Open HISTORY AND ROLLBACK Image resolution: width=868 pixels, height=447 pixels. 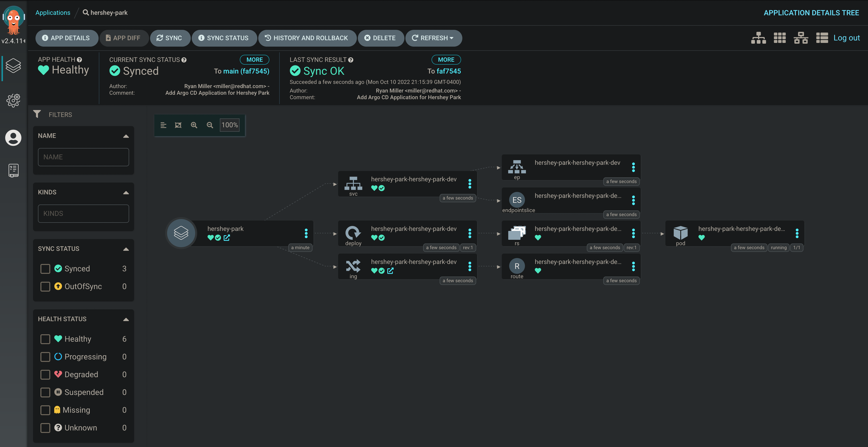pos(307,38)
